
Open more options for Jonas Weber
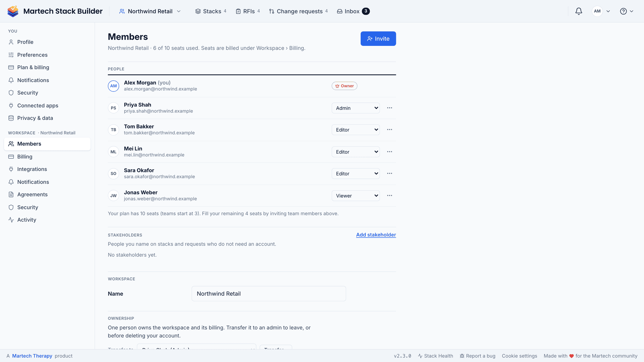coord(390,195)
